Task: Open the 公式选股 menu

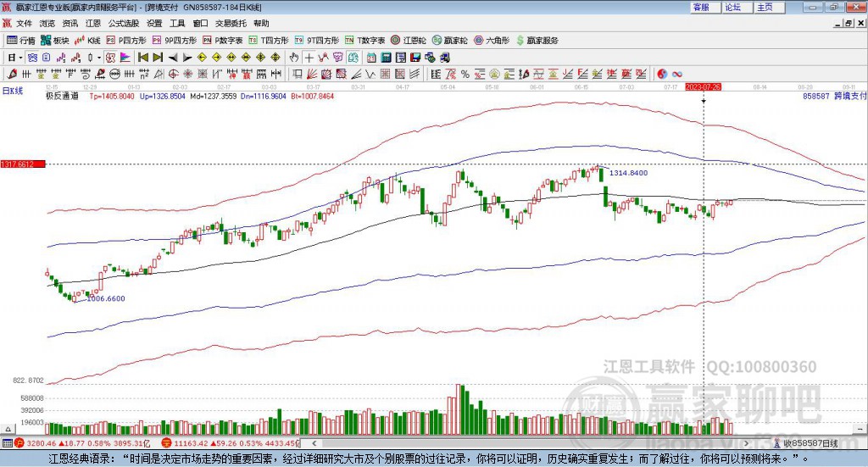Action: (x=123, y=23)
